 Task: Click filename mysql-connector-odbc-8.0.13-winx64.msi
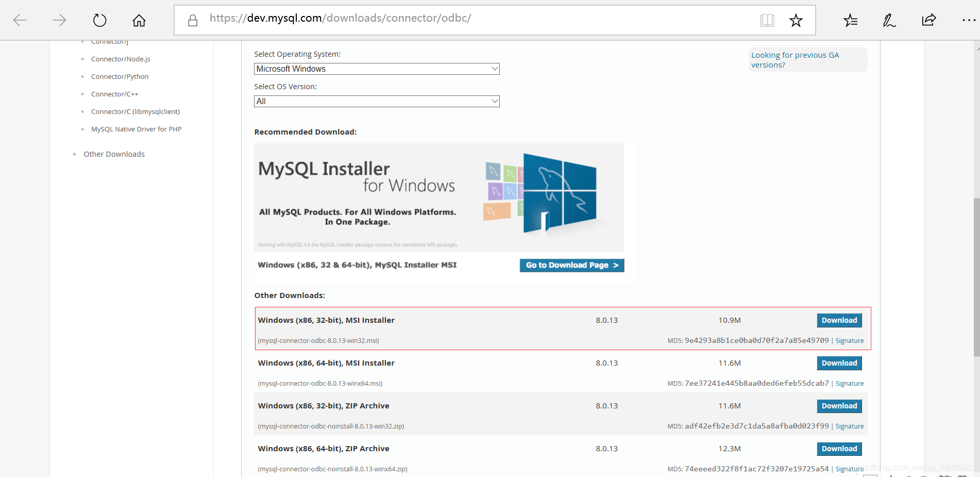(320, 384)
